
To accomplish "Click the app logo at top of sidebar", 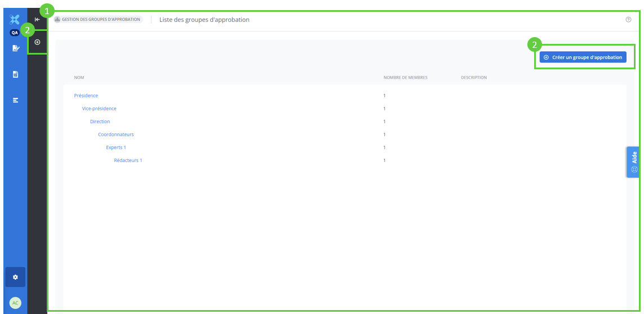I will click(15, 20).
